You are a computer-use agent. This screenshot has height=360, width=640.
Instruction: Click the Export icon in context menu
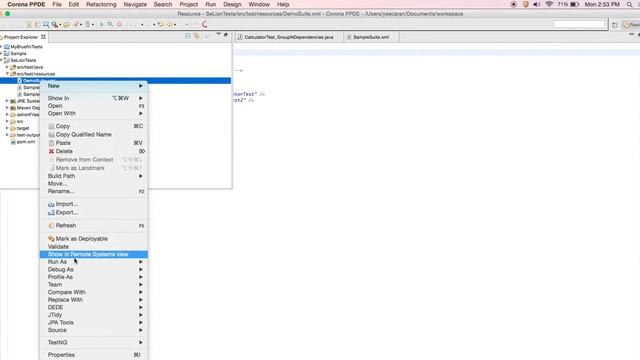pyautogui.click(x=51, y=212)
